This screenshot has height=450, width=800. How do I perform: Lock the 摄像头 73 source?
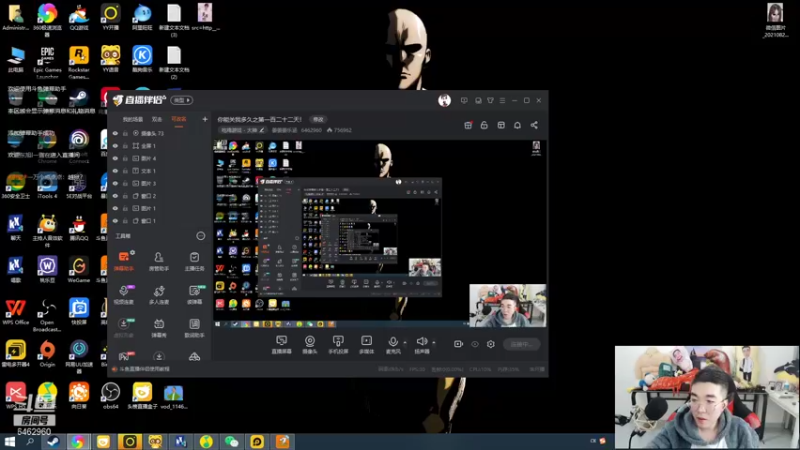click(125, 133)
